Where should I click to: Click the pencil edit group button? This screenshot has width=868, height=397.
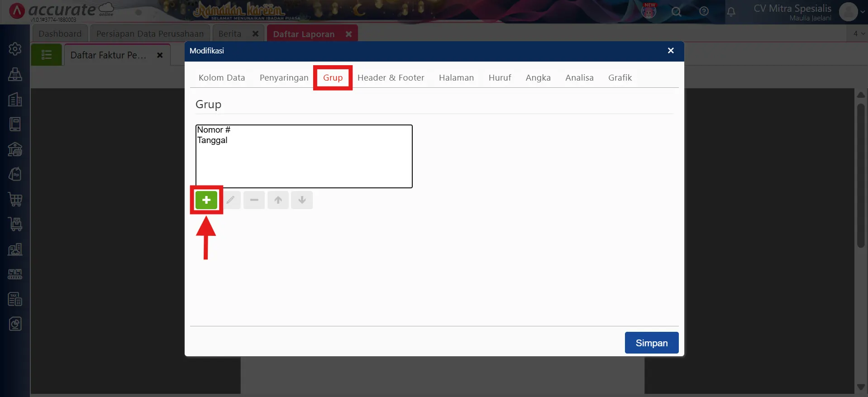pyautogui.click(x=230, y=200)
